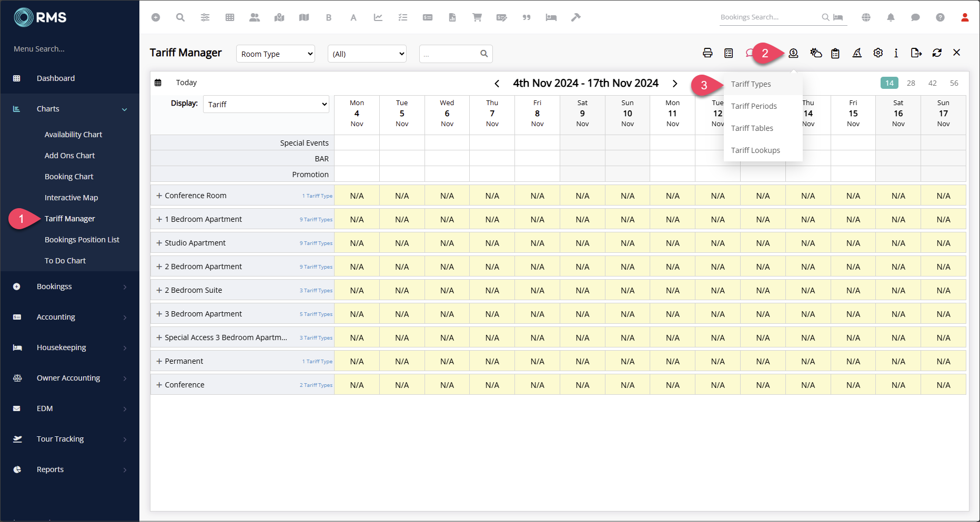Viewport: 980px width, 522px height.
Task: Refresh the Tariff Manager chart
Action: pyautogui.click(x=937, y=53)
